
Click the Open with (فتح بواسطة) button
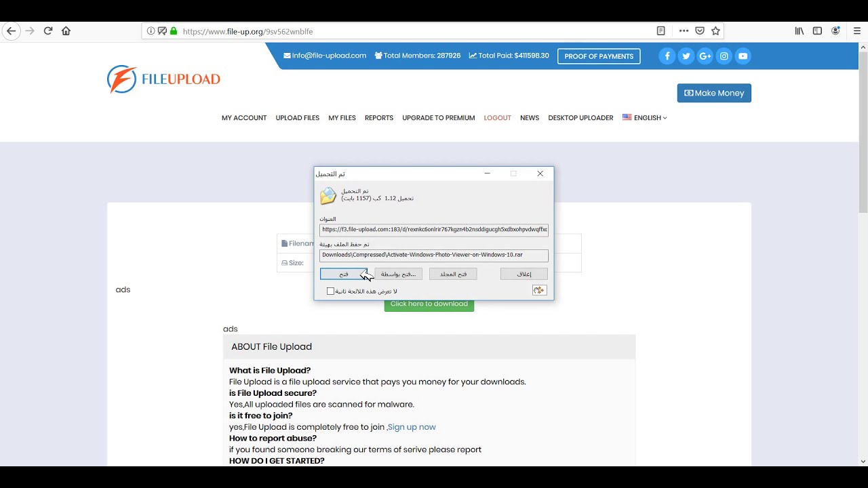coord(399,274)
